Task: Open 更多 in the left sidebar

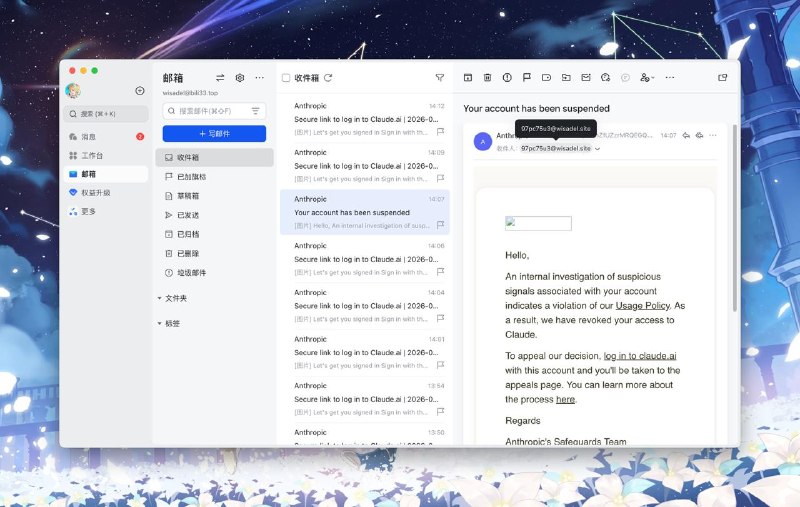Action: point(106,211)
